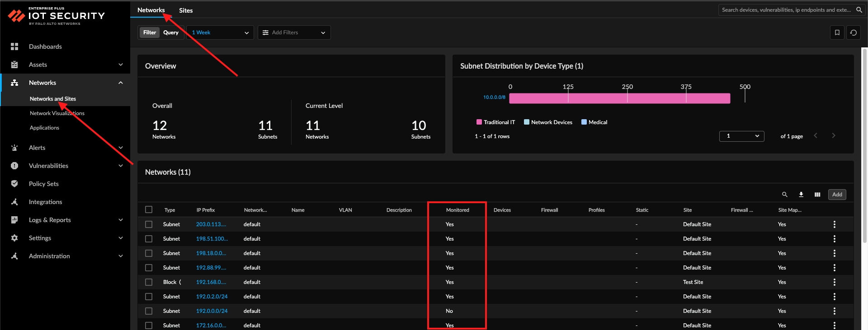This screenshot has width=868, height=330.
Task: Click the bookmark icon in filter bar
Action: point(837,33)
